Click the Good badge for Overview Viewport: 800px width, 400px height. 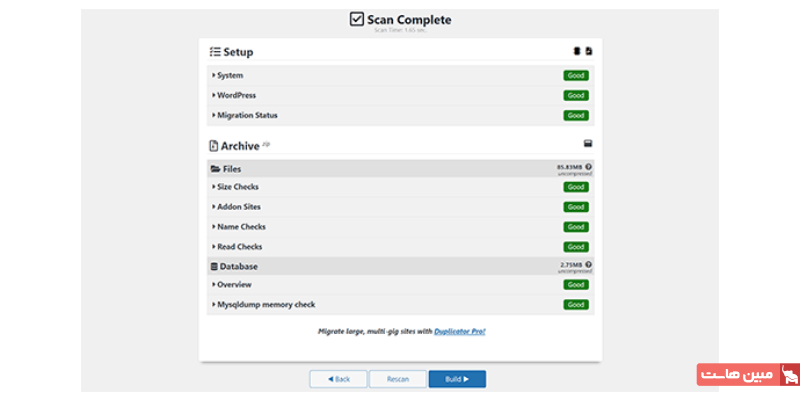point(576,284)
